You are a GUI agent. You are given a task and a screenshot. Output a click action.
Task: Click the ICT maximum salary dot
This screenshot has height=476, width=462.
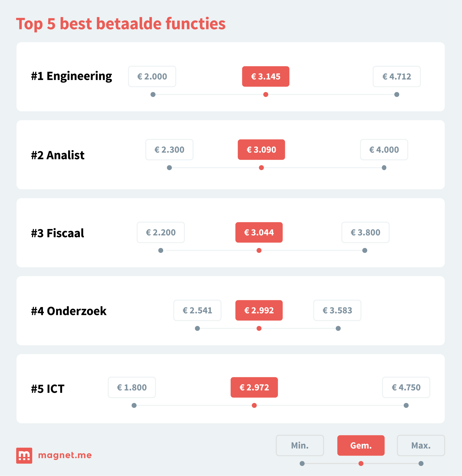point(406,405)
